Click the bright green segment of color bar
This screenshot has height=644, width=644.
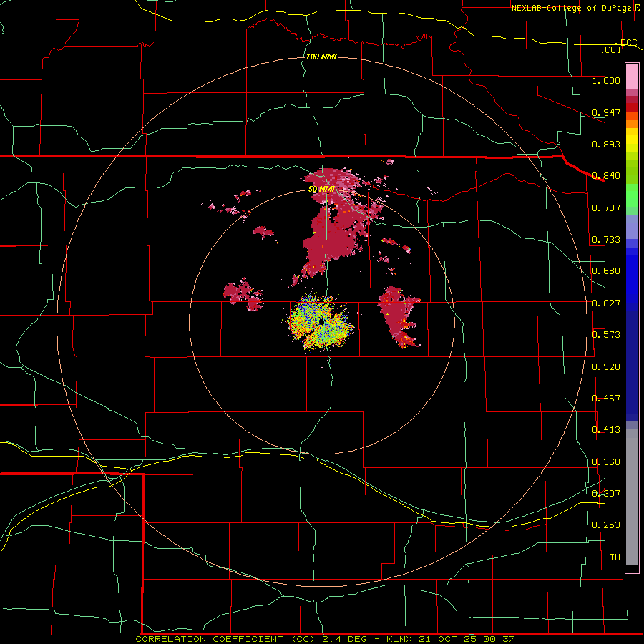click(632, 195)
